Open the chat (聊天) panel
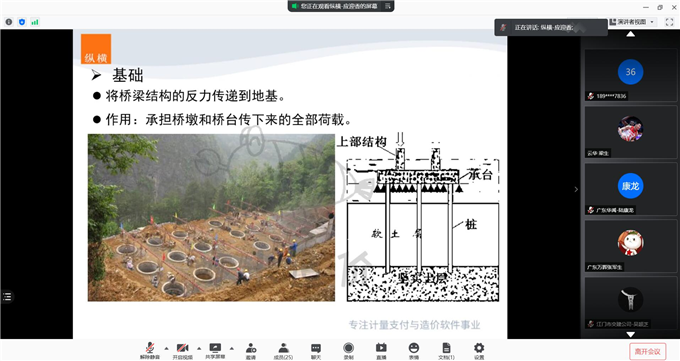680x361 pixels. (316, 351)
